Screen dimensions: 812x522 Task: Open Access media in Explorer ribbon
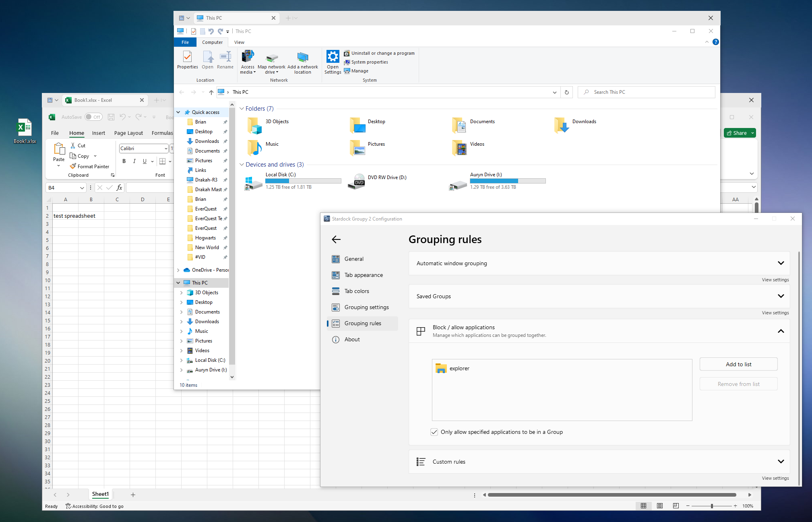[x=248, y=62]
